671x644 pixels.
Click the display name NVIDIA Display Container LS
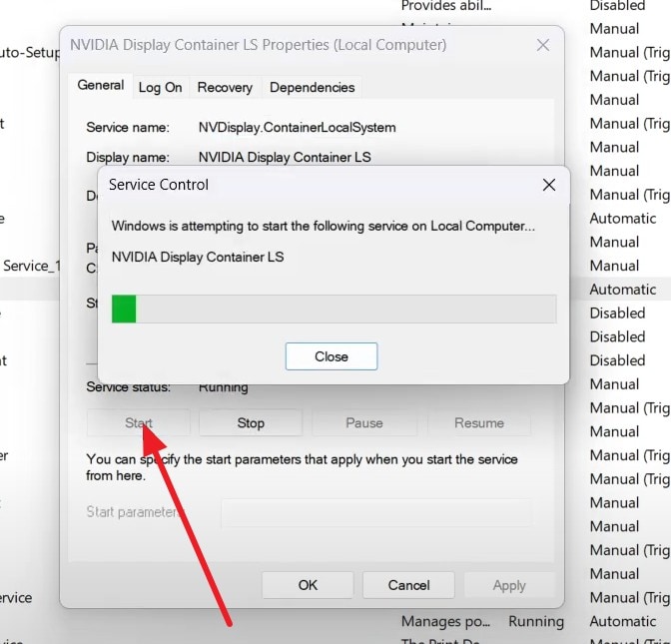click(x=285, y=157)
